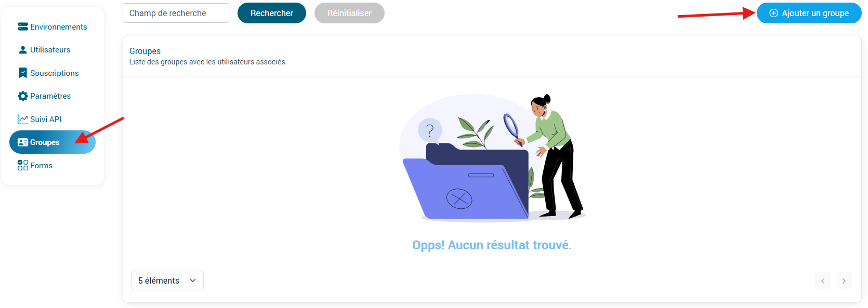
Task: Open the 5 éléments page size dropdown
Action: (167, 280)
